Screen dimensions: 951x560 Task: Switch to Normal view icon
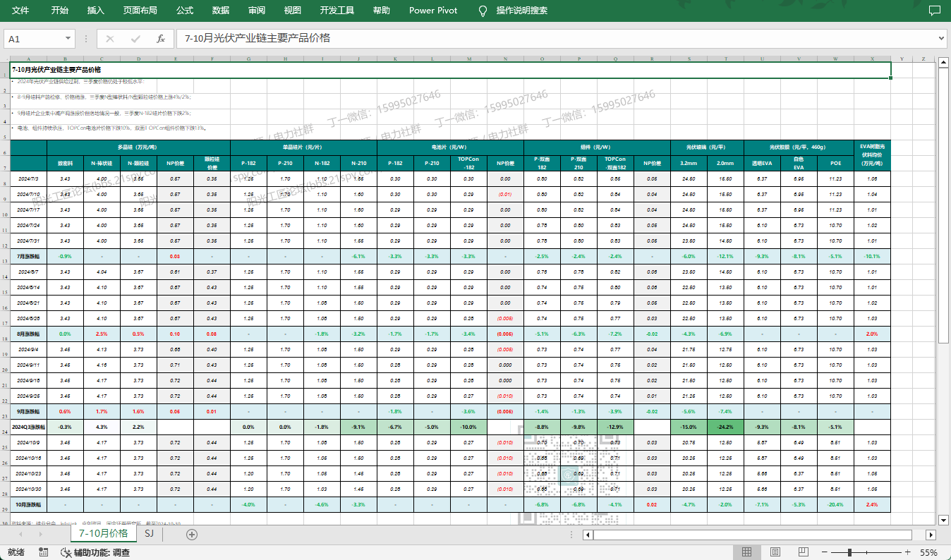[x=747, y=552]
